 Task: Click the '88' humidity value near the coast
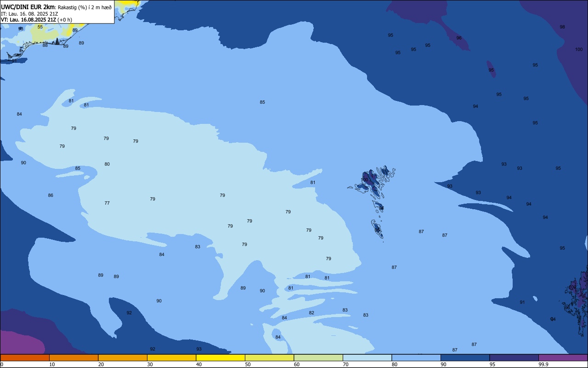(45, 45)
